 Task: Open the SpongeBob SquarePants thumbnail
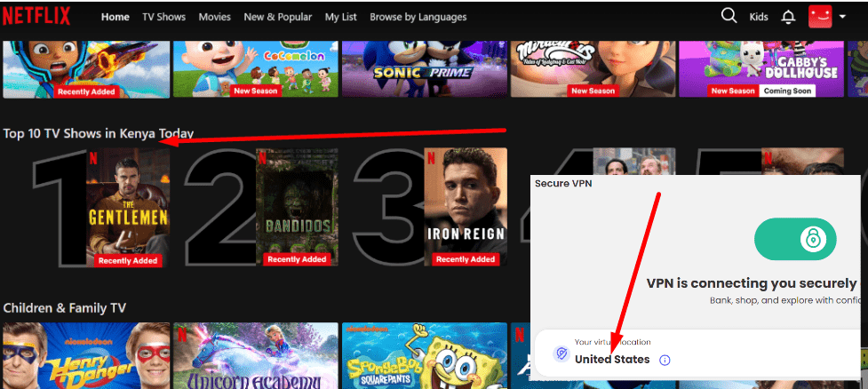(425, 356)
